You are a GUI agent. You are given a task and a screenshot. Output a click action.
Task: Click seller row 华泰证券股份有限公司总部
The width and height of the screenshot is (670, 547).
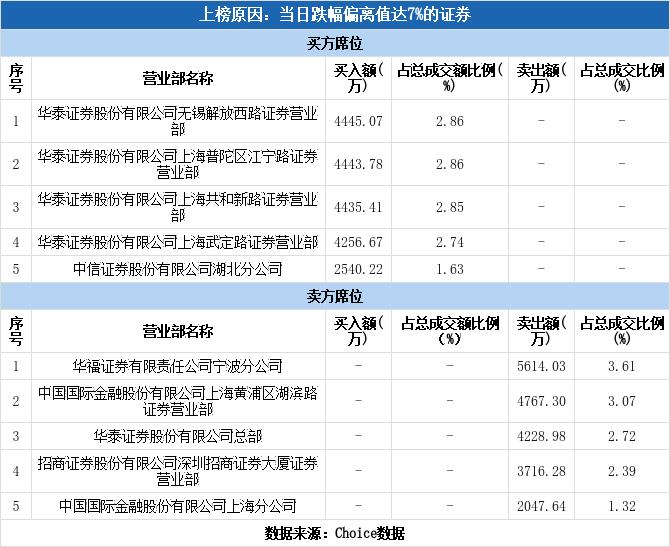point(335,436)
